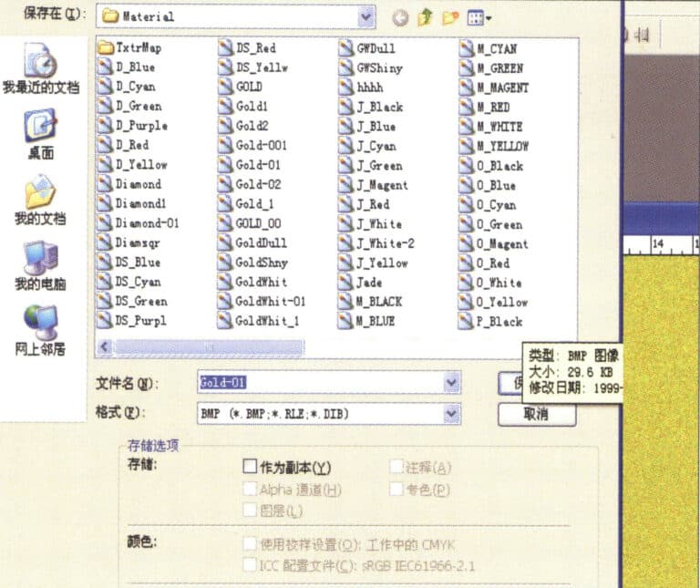The image size is (700, 588).
Task: Select file name Gold_1
Action: click(254, 204)
